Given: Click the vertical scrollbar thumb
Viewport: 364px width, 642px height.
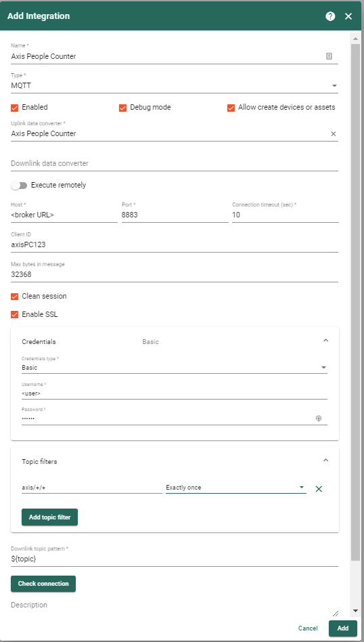Looking at the screenshot, I should point(355,301).
